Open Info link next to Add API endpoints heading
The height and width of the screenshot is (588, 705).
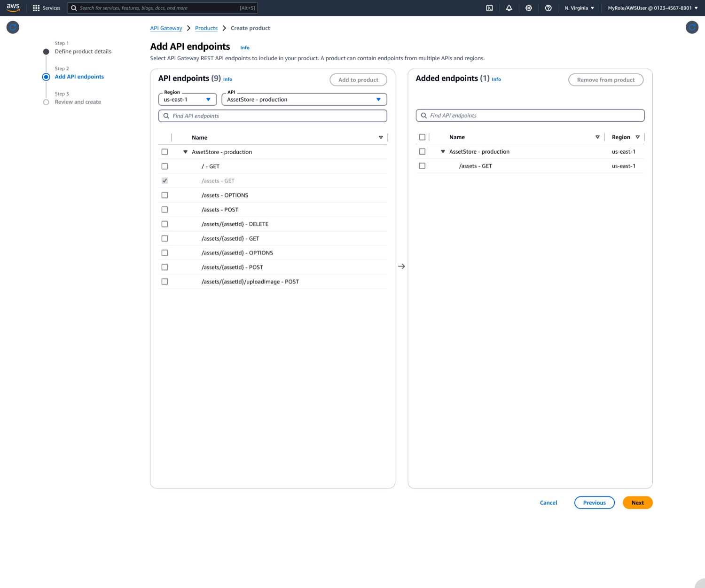pyautogui.click(x=245, y=48)
